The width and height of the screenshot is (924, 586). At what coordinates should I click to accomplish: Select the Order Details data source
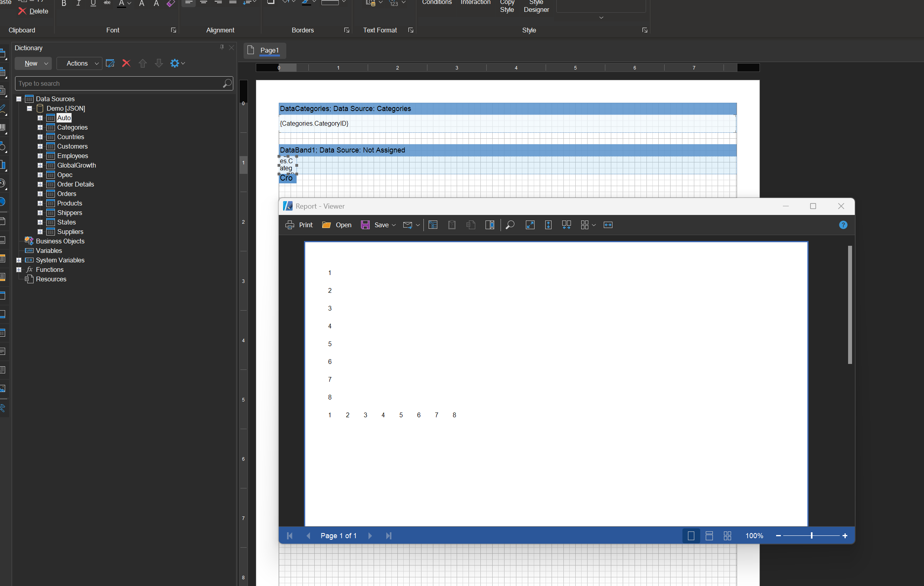click(x=76, y=184)
